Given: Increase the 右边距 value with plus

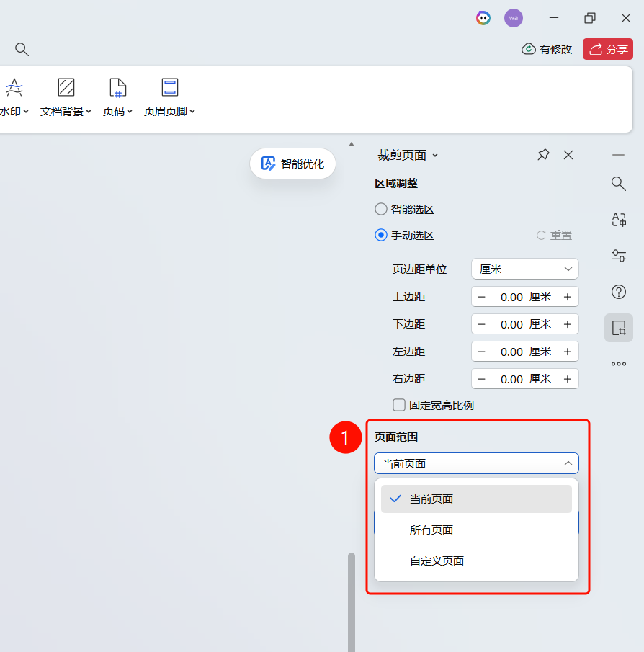Looking at the screenshot, I should click(568, 379).
